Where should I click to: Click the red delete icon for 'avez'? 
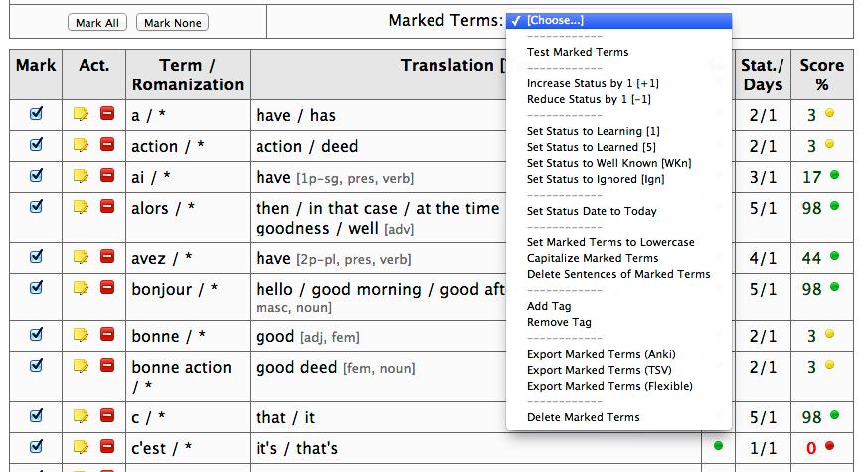coord(106,258)
